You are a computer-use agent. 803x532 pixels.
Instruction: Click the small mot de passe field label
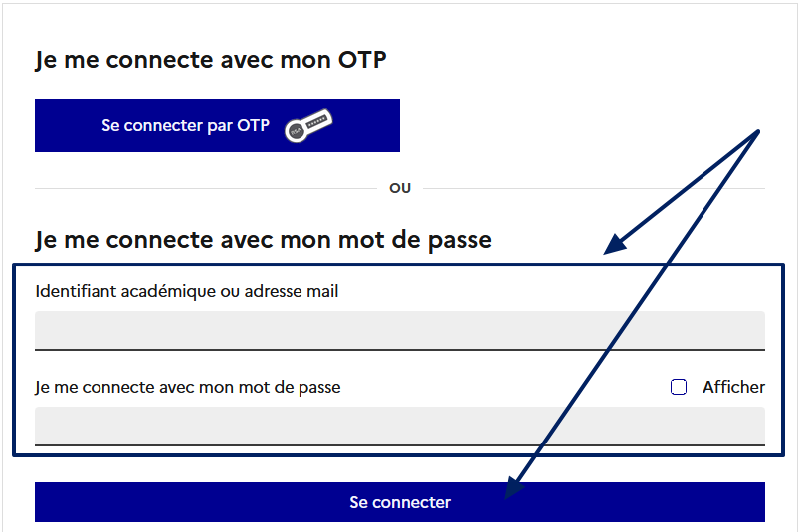click(188, 387)
